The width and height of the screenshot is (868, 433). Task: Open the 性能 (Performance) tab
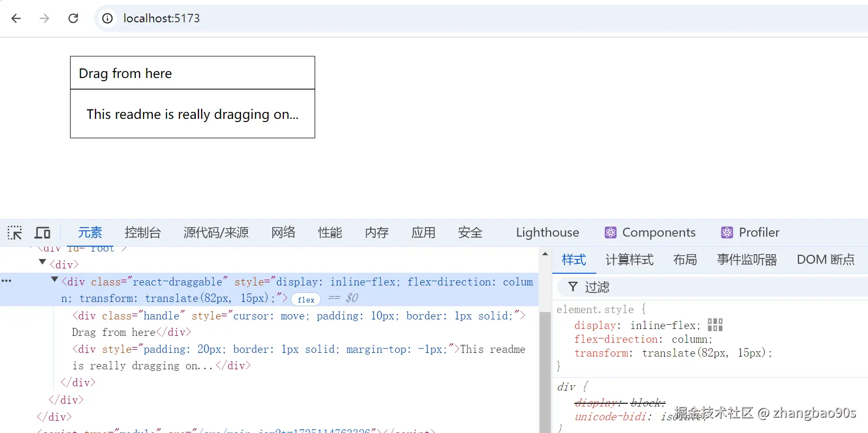(330, 232)
